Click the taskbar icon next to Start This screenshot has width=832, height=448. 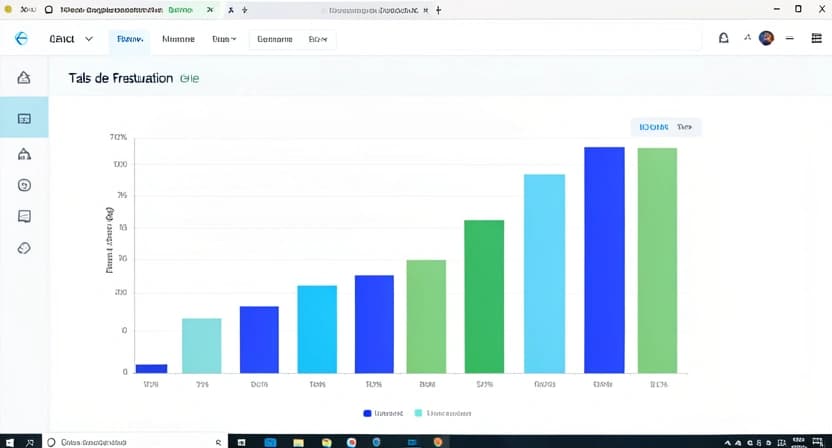tap(30, 442)
